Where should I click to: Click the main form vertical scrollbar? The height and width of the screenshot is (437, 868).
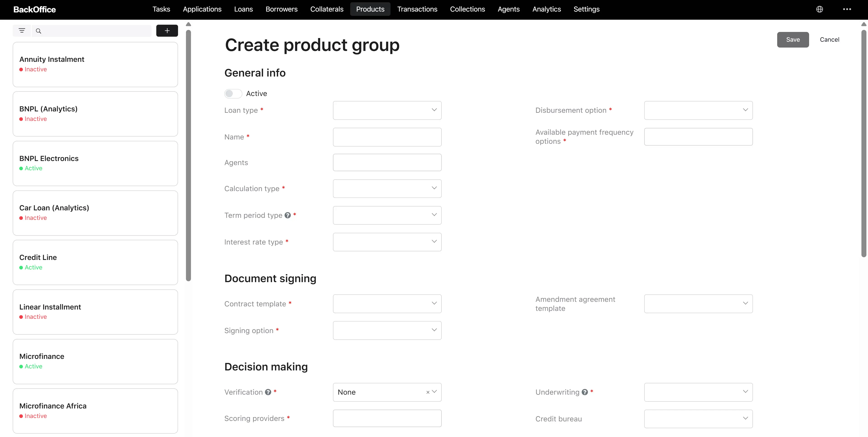[x=864, y=144]
